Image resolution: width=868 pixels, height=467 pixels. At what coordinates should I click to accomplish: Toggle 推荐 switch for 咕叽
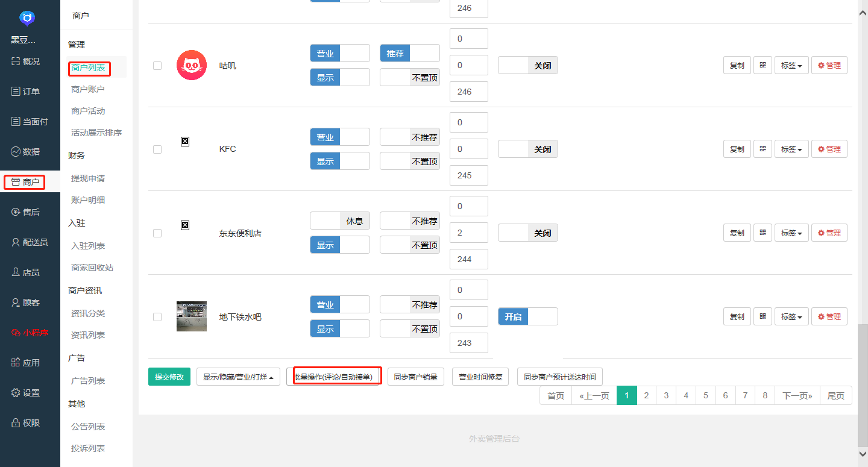[410, 53]
